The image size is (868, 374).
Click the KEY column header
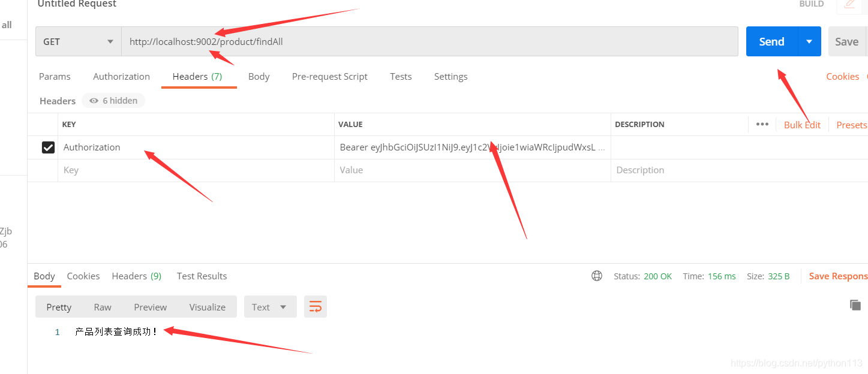click(x=69, y=125)
